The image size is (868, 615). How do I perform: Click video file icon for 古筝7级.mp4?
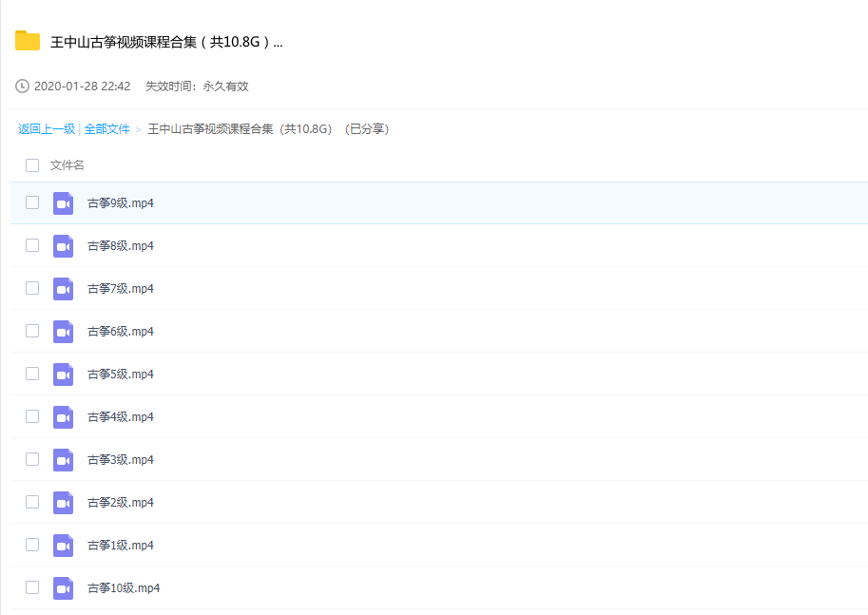click(63, 289)
